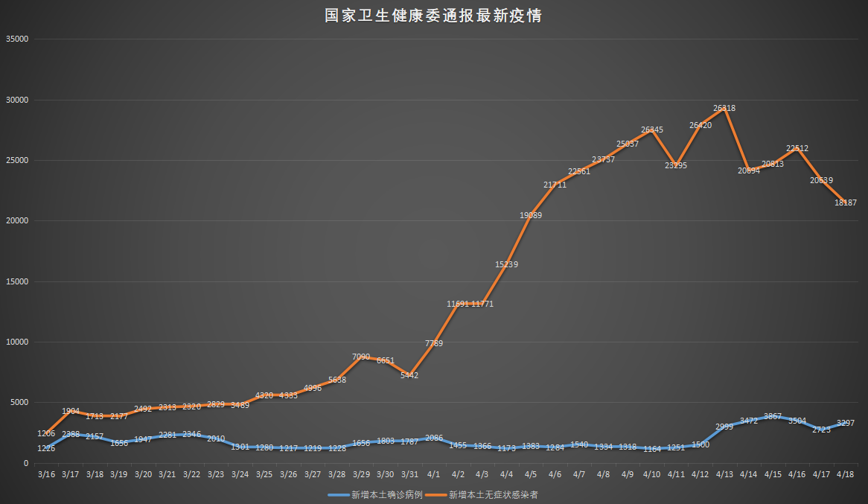The height and width of the screenshot is (504, 868).
Task: Select the blue series data label 1164
Action: [x=652, y=449]
